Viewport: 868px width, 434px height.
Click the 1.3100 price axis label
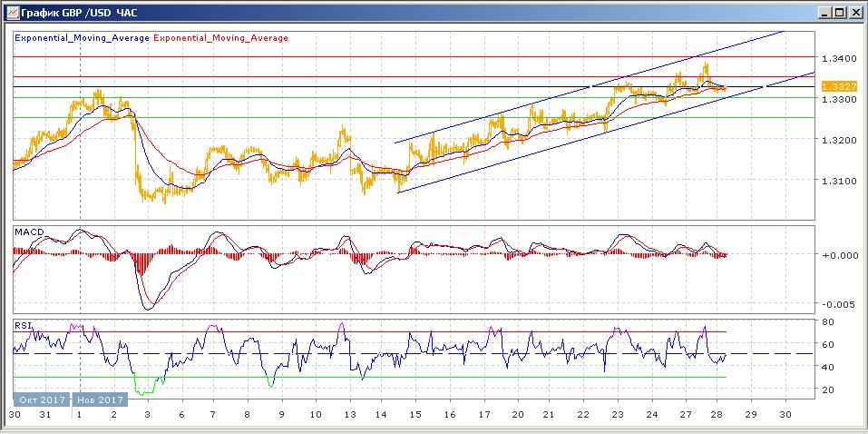tap(836, 181)
